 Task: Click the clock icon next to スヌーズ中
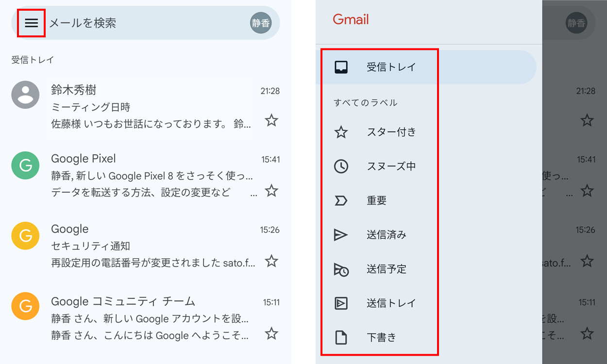[x=341, y=166]
